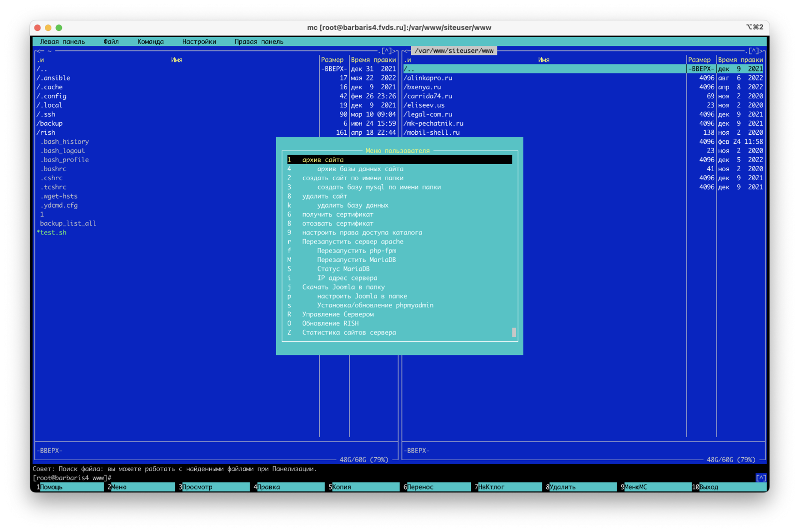Viewport: 799px width, 532px height.
Task: Select /.config directory in left panel
Action: (177, 96)
